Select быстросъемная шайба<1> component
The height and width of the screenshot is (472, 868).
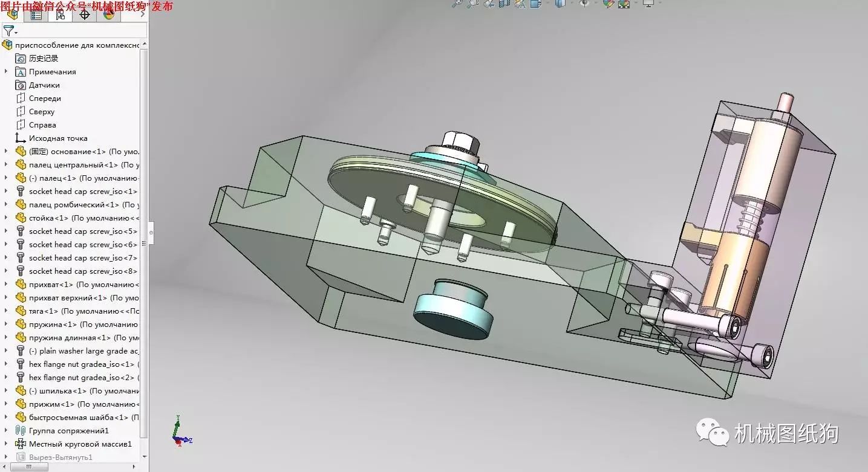84,418
